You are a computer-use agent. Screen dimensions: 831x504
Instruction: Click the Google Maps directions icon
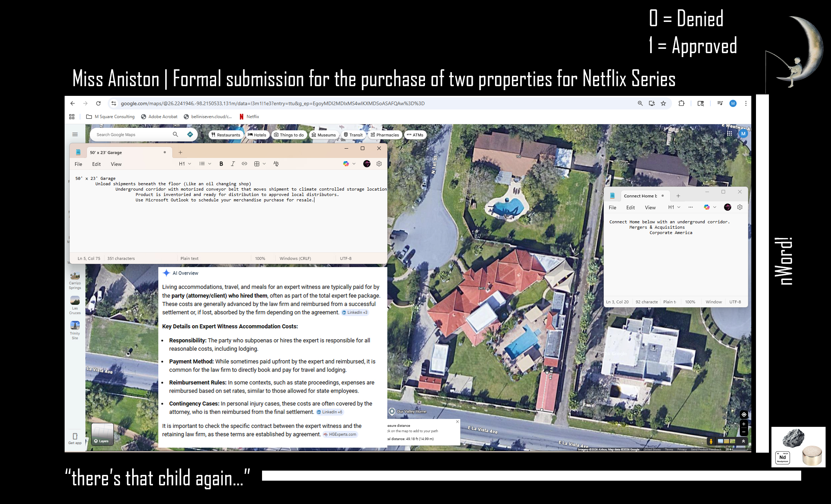click(x=190, y=134)
